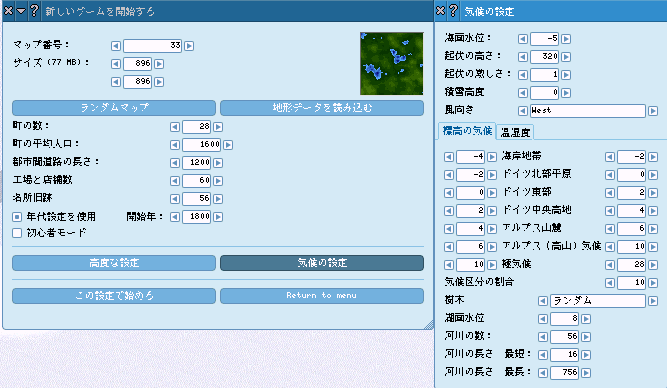Decrease 海面水位 sea level
The width and height of the screenshot is (667, 388).
coord(523,39)
